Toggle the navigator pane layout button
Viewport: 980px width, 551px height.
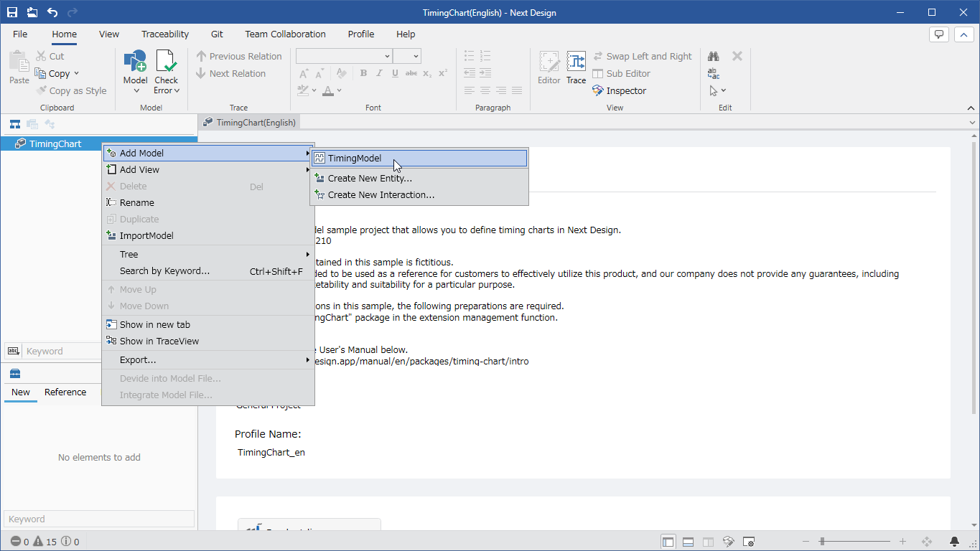pos(668,542)
